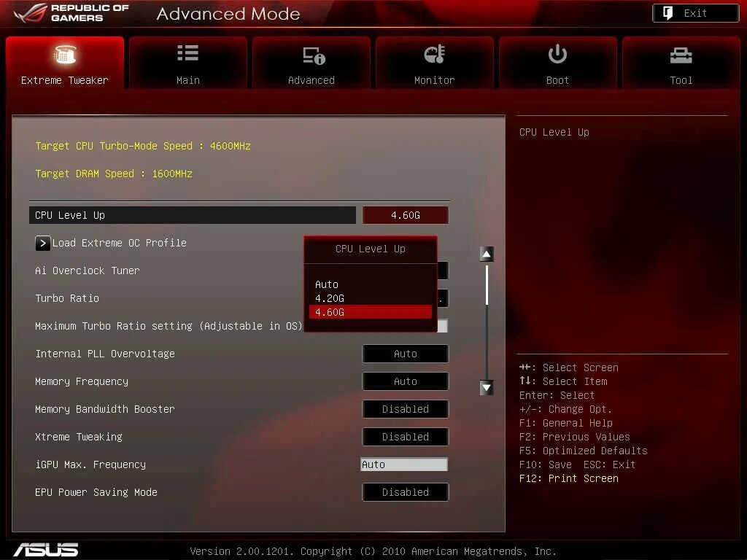
Task: Open Memory Frequency Auto dropdown
Action: coord(406,381)
